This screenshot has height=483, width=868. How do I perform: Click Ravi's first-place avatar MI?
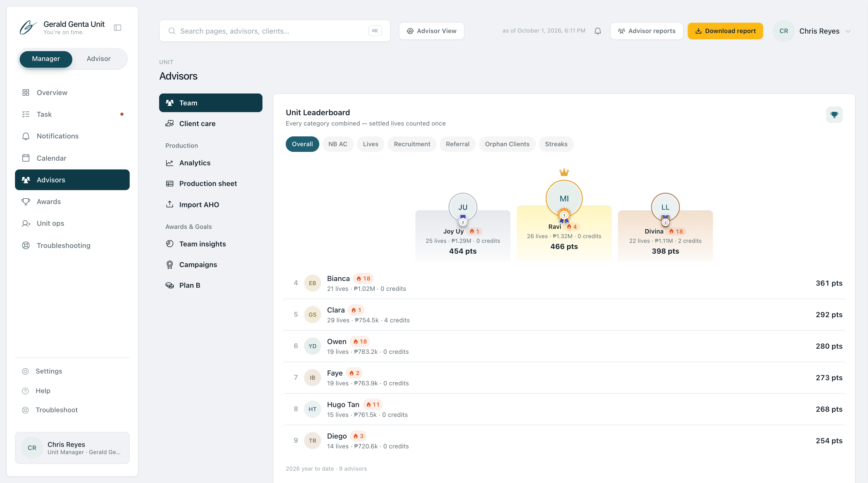pyautogui.click(x=564, y=199)
